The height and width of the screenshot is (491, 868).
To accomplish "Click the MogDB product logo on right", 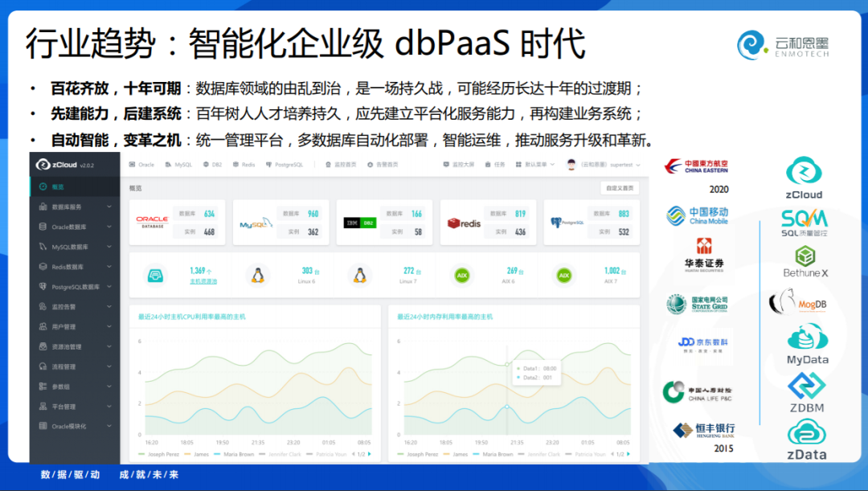I will coord(798,302).
